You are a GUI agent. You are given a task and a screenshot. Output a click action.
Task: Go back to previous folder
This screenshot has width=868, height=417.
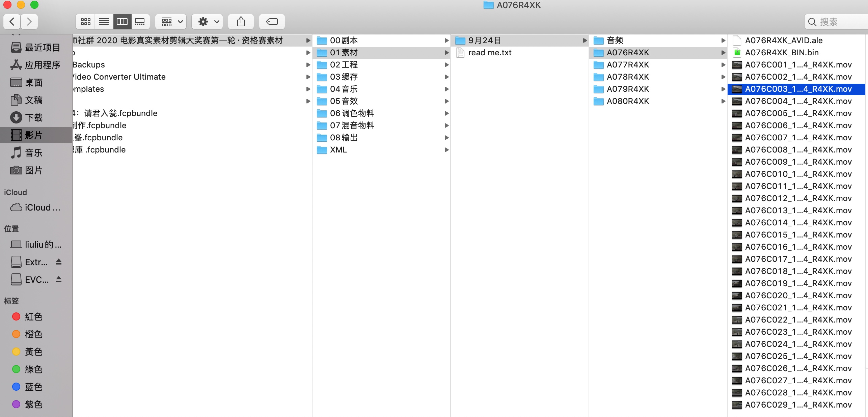pos(12,22)
